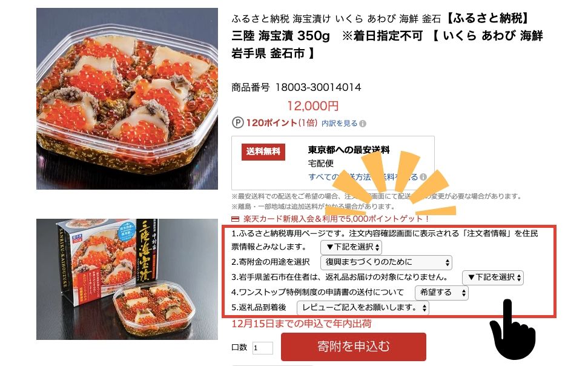Open the レビューご記入をお願いします dropdown
The width and height of the screenshot is (588, 366).
pos(363,308)
